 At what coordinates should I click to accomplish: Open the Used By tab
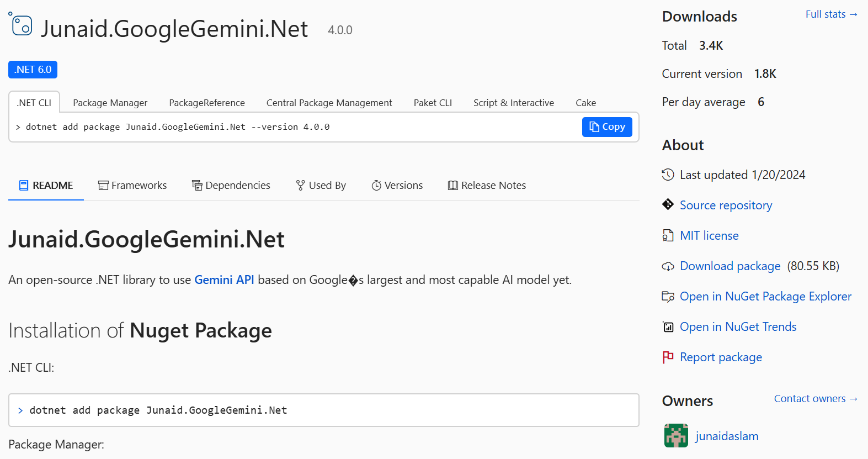pos(321,186)
